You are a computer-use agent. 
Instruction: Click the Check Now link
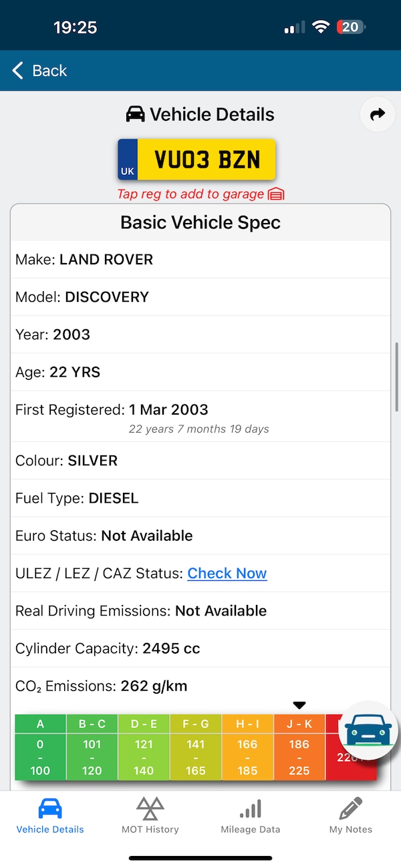coord(227,574)
